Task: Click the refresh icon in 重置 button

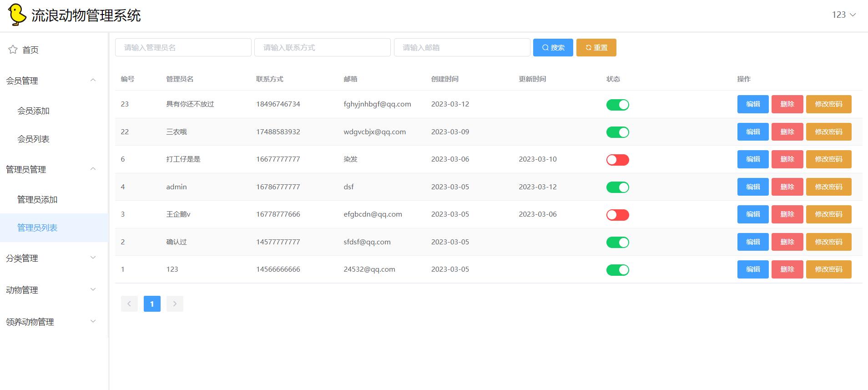Action: tap(588, 48)
